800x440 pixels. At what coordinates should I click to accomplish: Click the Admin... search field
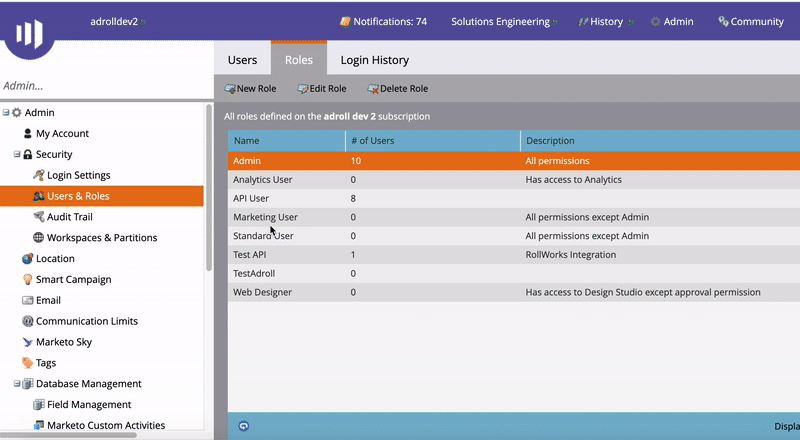pyautogui.click(x=106, y=86)
